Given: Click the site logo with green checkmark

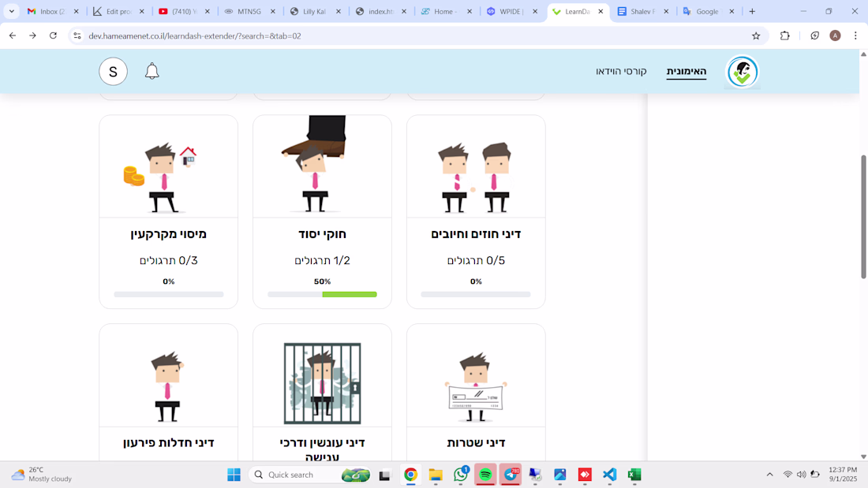Looking at the screenshot, I should [x=743, y=72].
